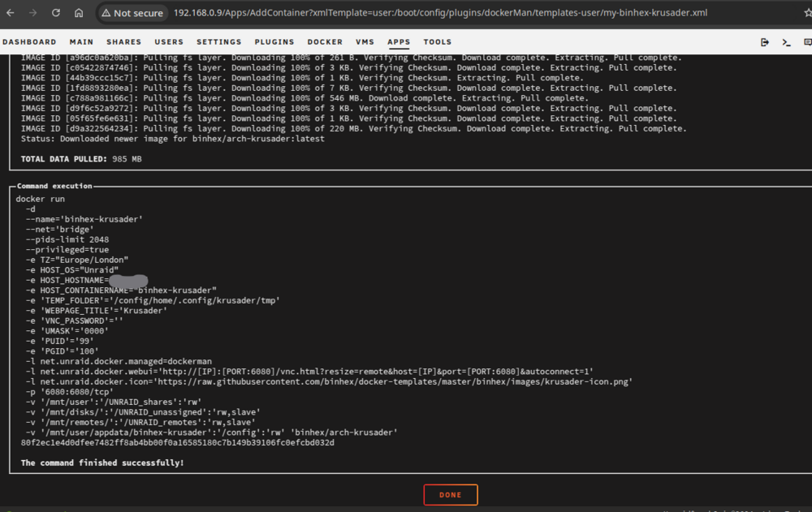This screenshot has width=812, height=512.
Task: Click the 'Command execution' section heading
Action: click(x=54, y=186)
